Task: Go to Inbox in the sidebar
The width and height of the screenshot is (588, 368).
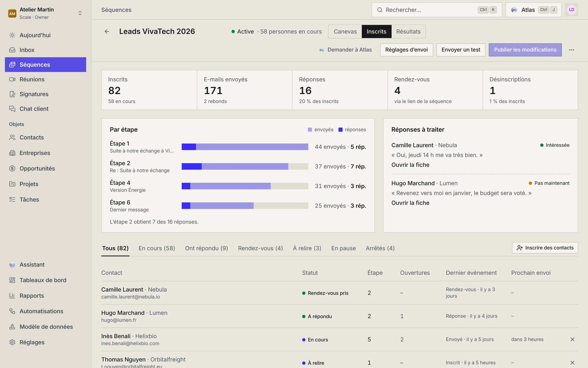Action: click(46, 50)
